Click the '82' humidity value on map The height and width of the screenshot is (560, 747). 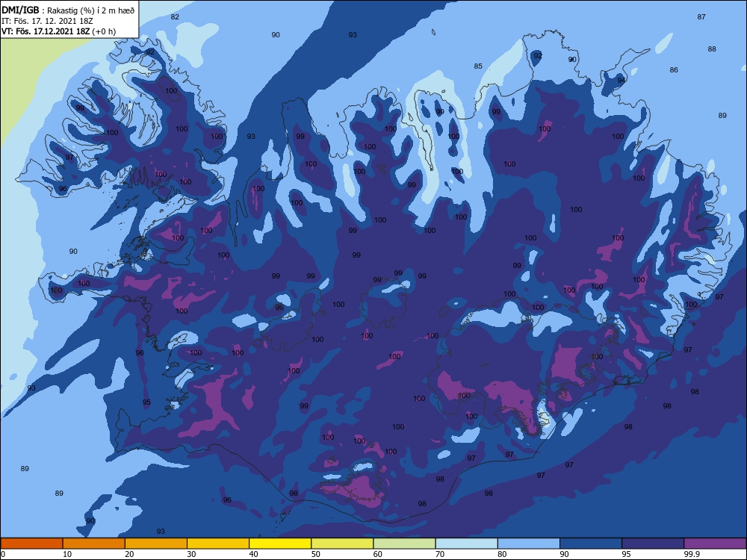click(175, 16)
